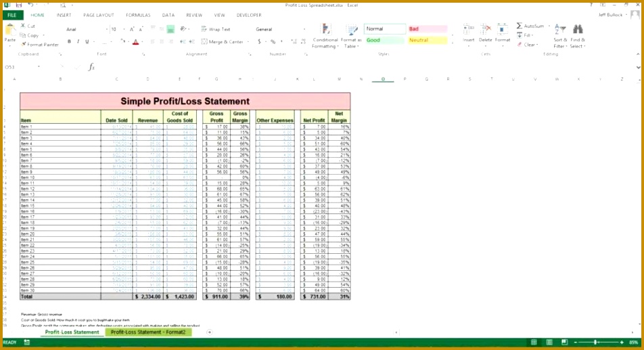This screenshot has width=644, height=350.
Task: Open the Arial font name dropdown
Action: coord(107,29)
